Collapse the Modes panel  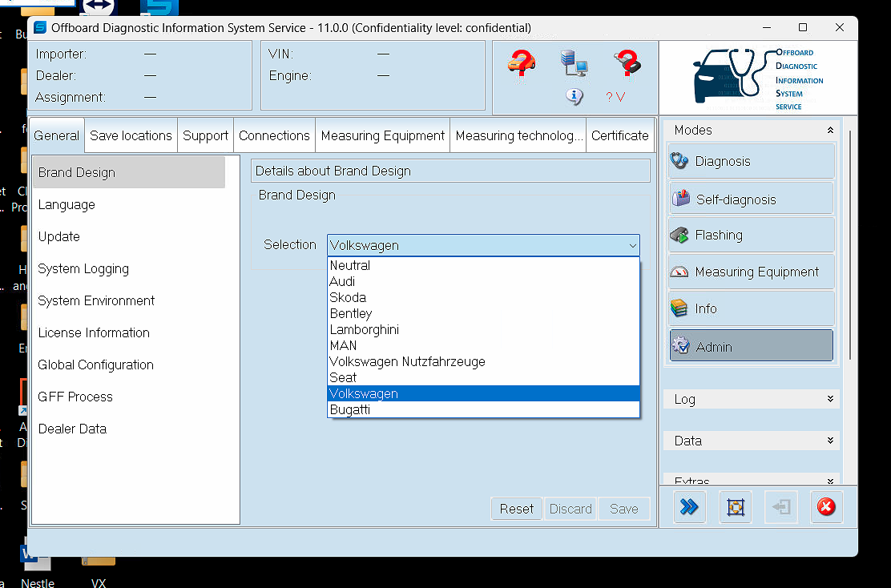pos(831,130)
